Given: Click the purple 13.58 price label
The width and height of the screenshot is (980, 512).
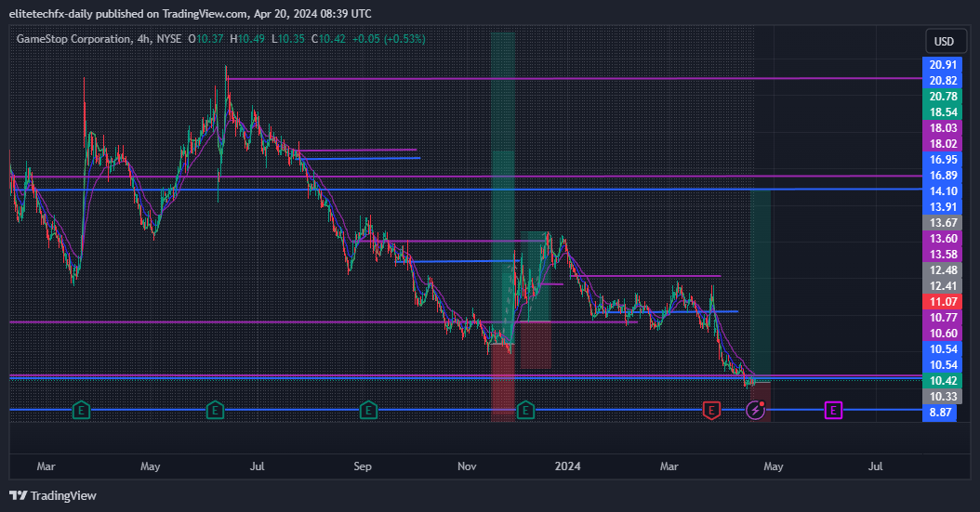Looking at the screenshot, I should 943,254.
